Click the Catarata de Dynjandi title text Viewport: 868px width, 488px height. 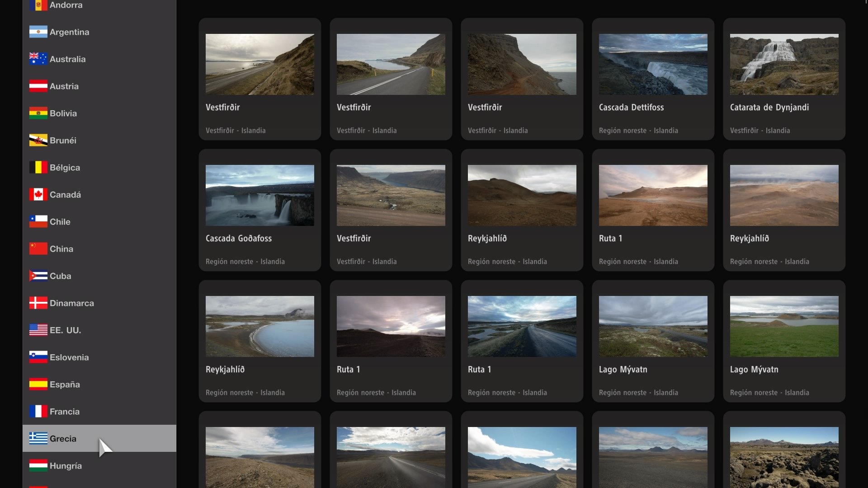click(x=769, y=108)
